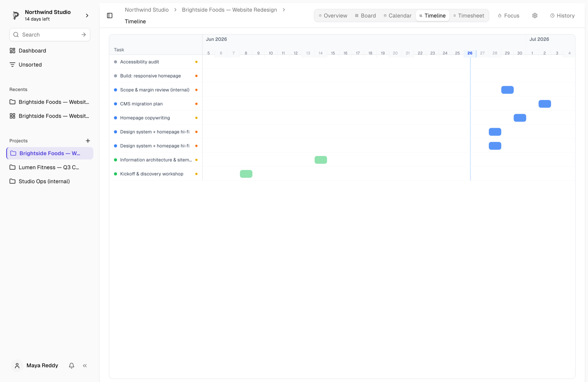Open the Focus mode button
This screenshot has width=588, height=382.
[x=508, y=16]
